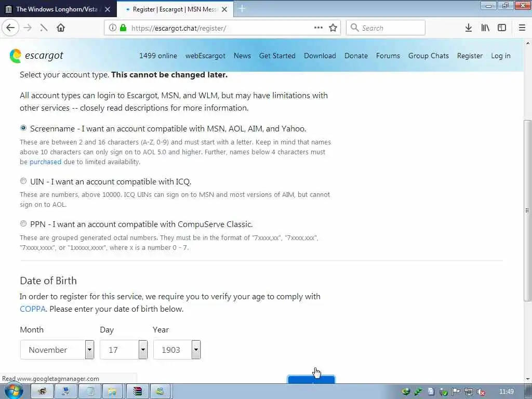
Task: Open the Day dropdown showing 17
Action: [x=124, y=350]
